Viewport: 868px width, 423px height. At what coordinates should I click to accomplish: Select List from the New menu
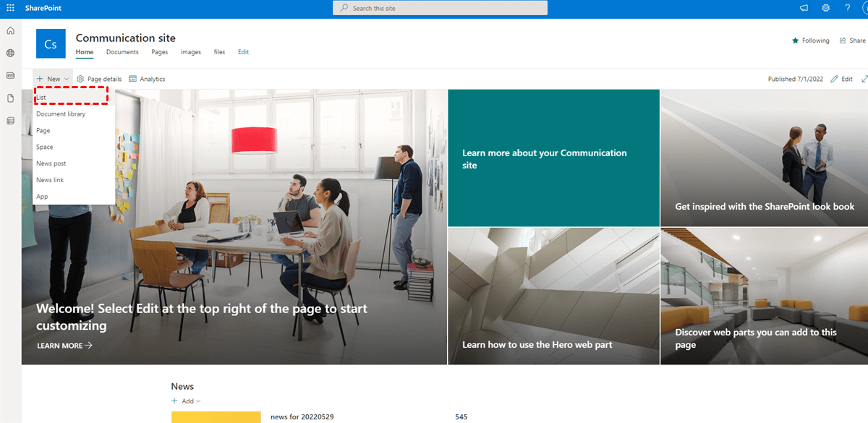click(x=74, y=97)
